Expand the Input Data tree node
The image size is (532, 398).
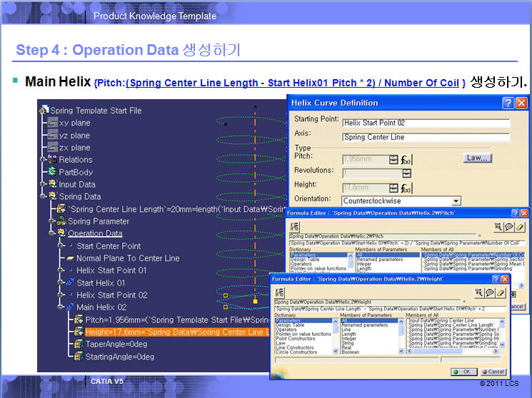click(43, 184)
